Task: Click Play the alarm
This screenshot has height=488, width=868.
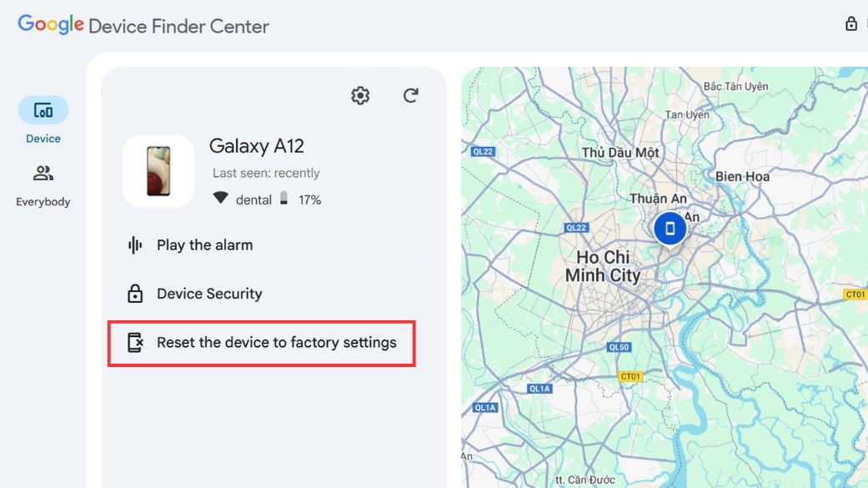Action: pos(204,245)
